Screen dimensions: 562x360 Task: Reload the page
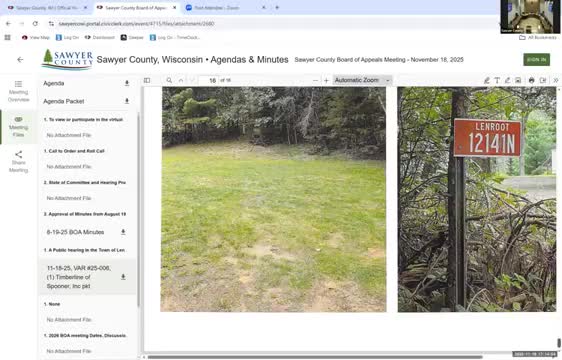(35, 24)
